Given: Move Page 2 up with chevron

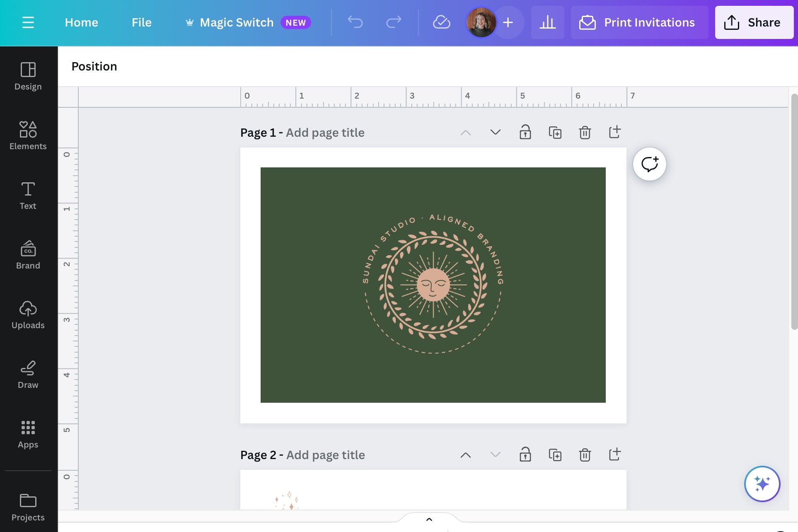Looking at the screenshot, I should pyautogui.click(x=465, y=455).
